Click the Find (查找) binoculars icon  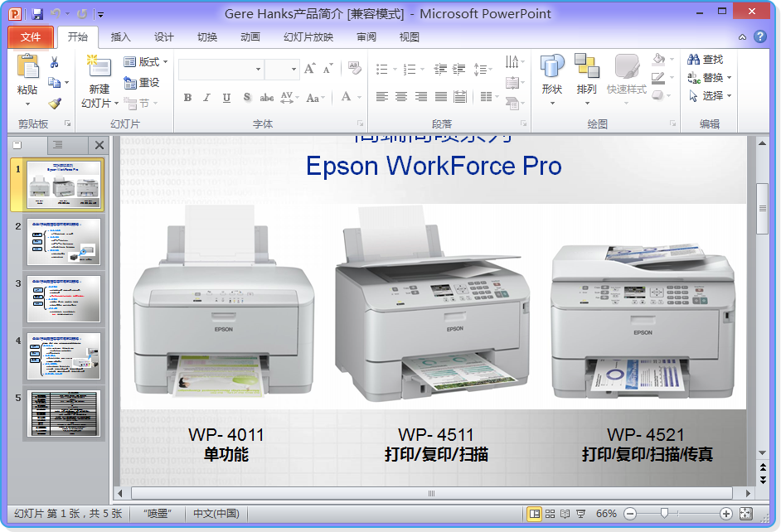pos(694,60)
